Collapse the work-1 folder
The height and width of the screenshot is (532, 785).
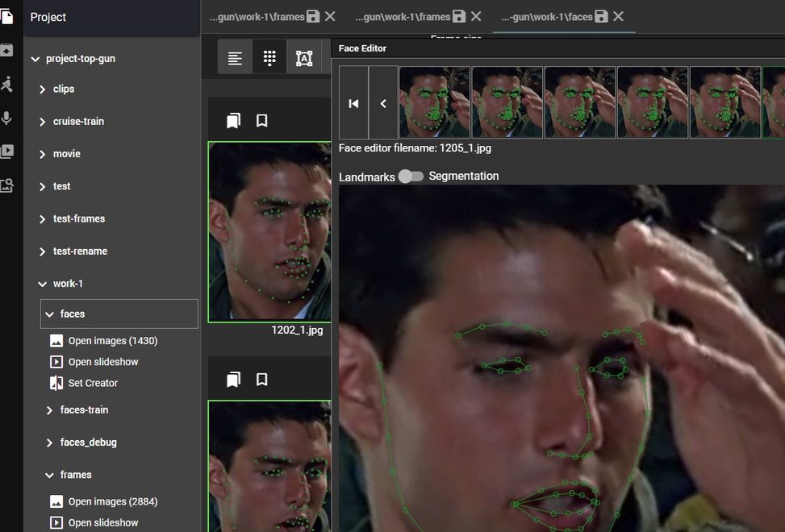pos(42,284)
